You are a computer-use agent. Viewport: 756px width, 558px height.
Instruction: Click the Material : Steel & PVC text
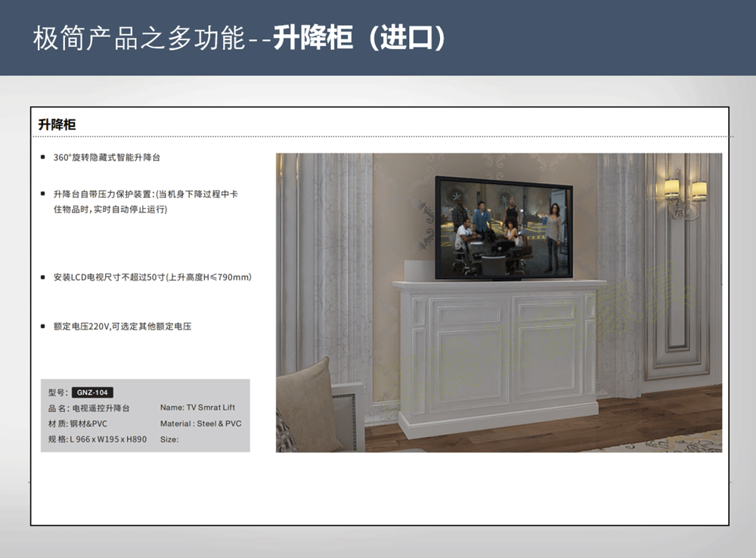pyautogui.click(x=200, y=424)
